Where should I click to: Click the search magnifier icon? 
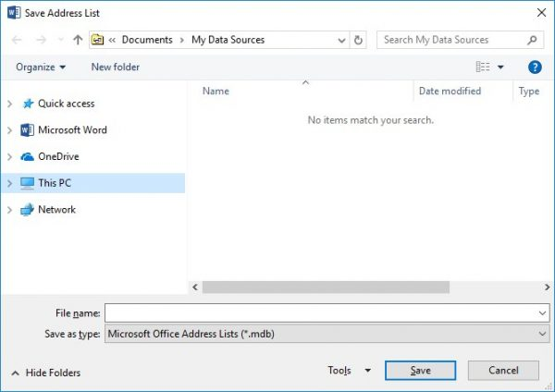coord(532,40)
